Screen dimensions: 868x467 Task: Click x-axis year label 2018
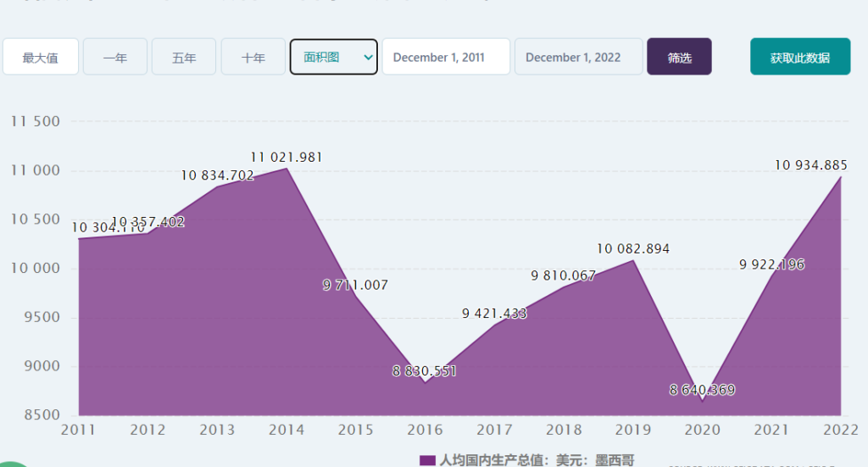[564, 430]
